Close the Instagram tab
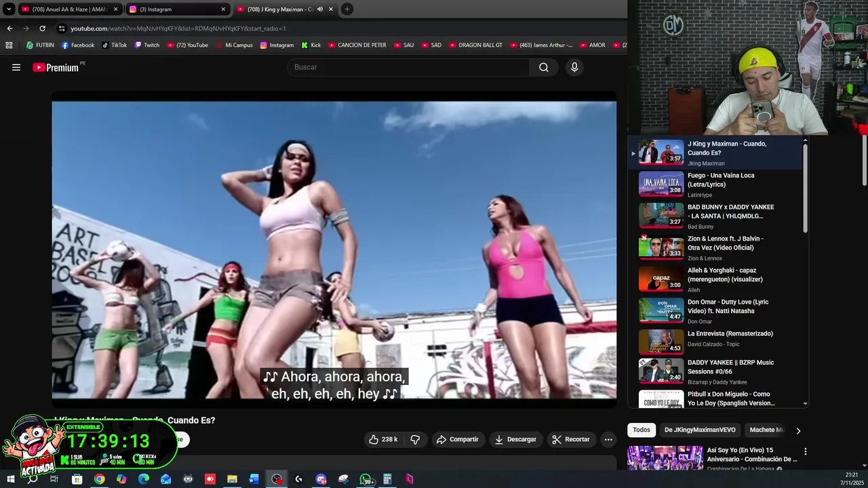Image resolution: width=868 pixels, height=488 pixels. point(223,9)
